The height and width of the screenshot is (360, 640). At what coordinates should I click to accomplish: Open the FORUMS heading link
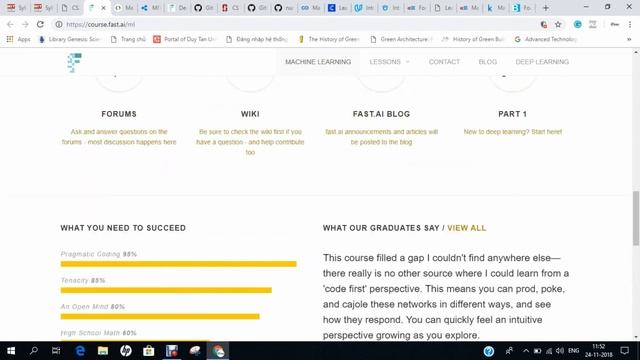point(119,114)
